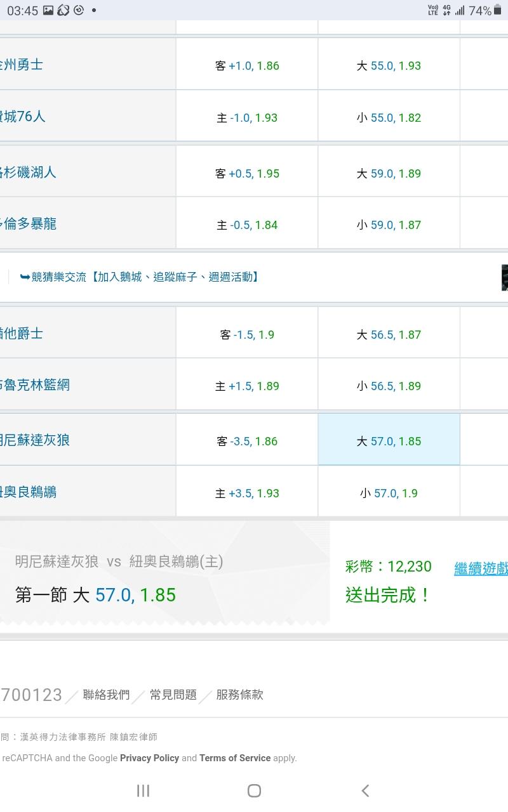Select 客 +1.0, 1.86 spread bet
508x812 pixels.
247,66
